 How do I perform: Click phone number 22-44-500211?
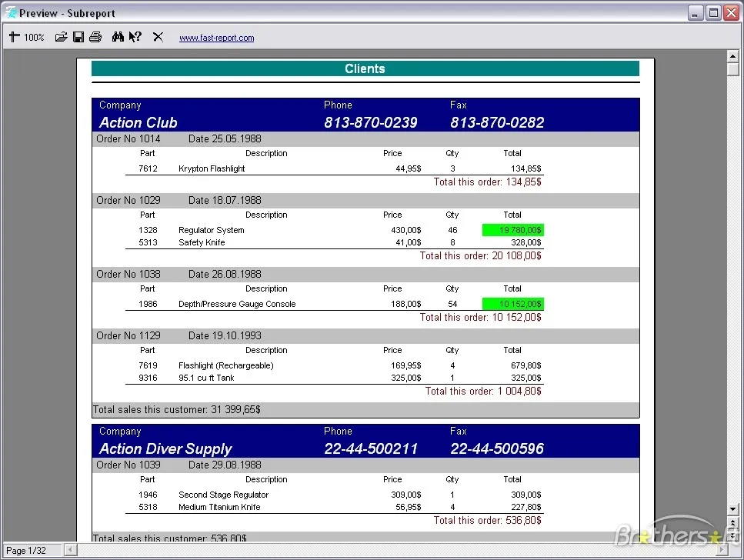[371, 448]
